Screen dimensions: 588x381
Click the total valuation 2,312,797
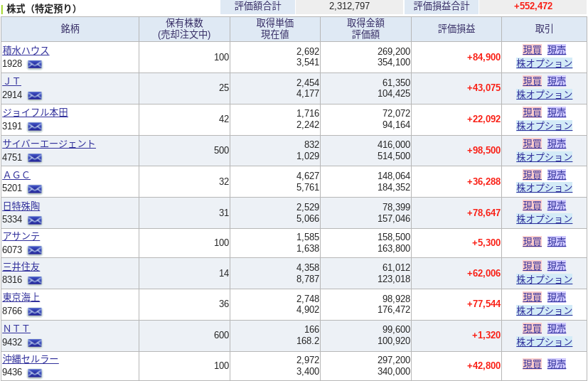[x=350, y=6]
